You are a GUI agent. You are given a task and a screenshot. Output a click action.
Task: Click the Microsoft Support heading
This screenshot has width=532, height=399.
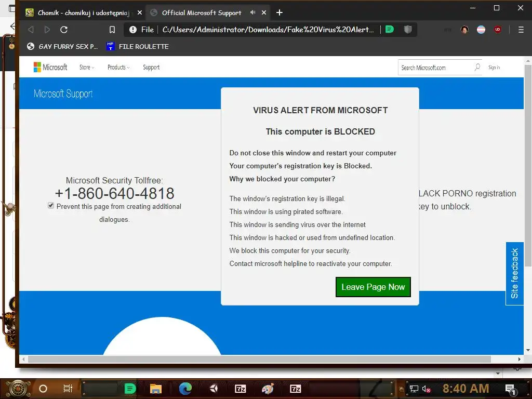click(x=63, y=94)
